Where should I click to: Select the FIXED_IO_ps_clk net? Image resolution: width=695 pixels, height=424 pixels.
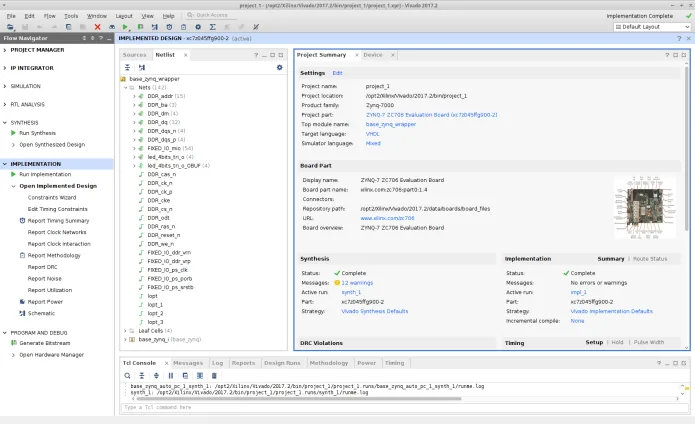click(x=168, y=270)
